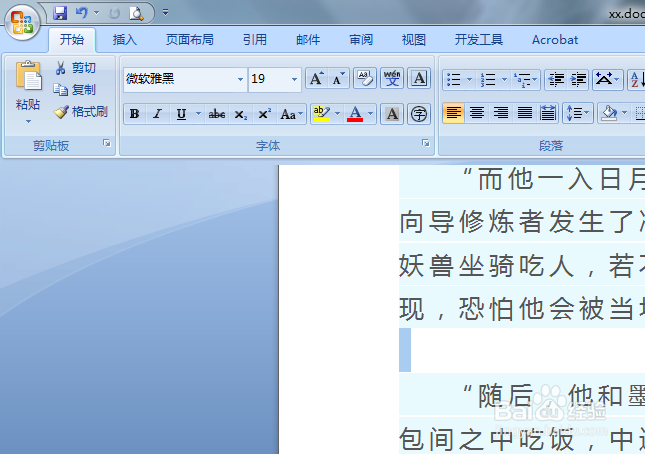645x454 pixels.
Task: Center align the text
Action: click(477, 113)
